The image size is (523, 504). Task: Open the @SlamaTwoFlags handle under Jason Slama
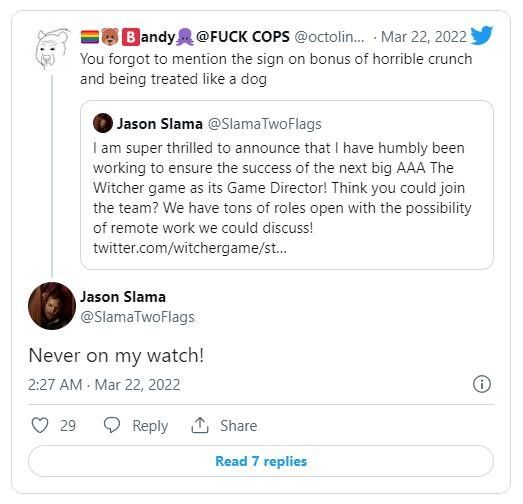(137, 317)
